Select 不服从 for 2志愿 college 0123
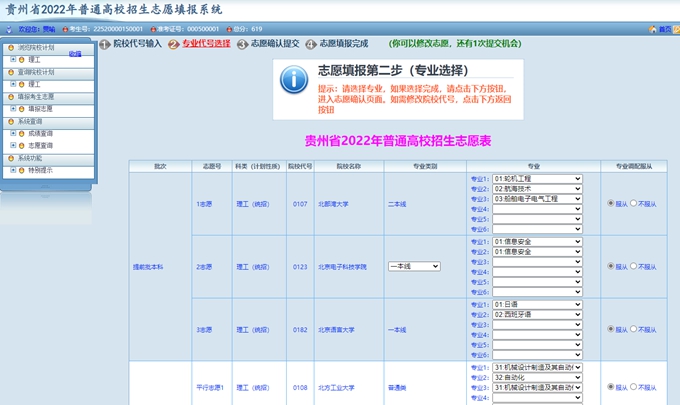This screenshot has height=405, width=680. (x=634, y=266)
